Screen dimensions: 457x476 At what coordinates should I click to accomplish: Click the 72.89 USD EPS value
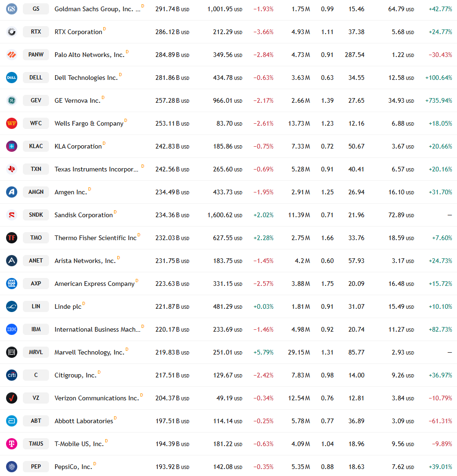[x=401, y=215]
